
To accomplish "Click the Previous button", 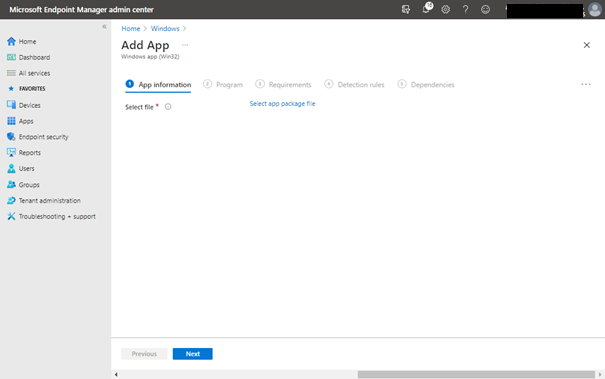I will (144, 354).
